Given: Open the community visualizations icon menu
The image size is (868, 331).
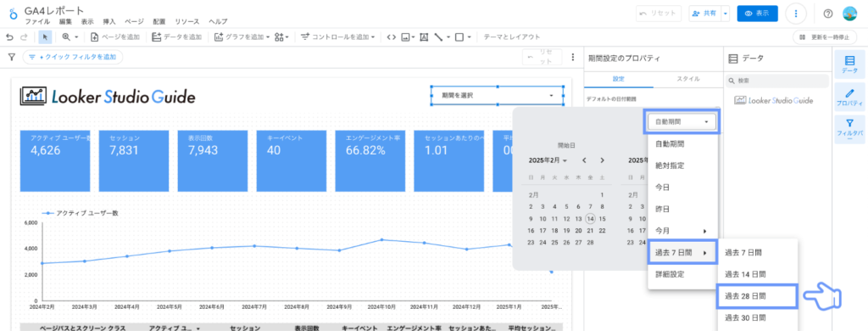Looking at the screenshot, I should pyautogui.click(x=281, y=37).
